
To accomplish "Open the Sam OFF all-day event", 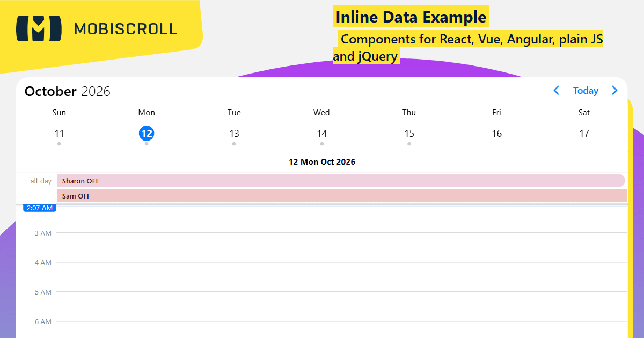I will click(x=342, y=195).
